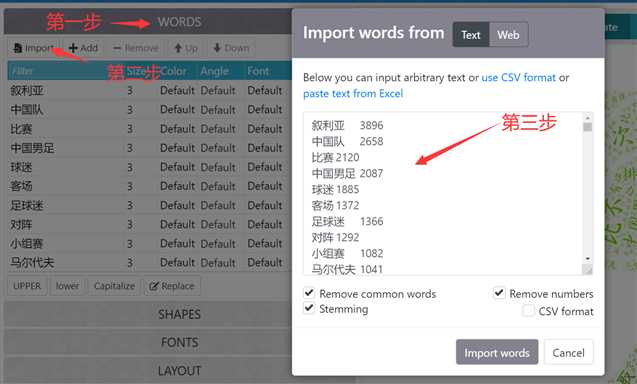Click the Font column header

pos(258,71)
